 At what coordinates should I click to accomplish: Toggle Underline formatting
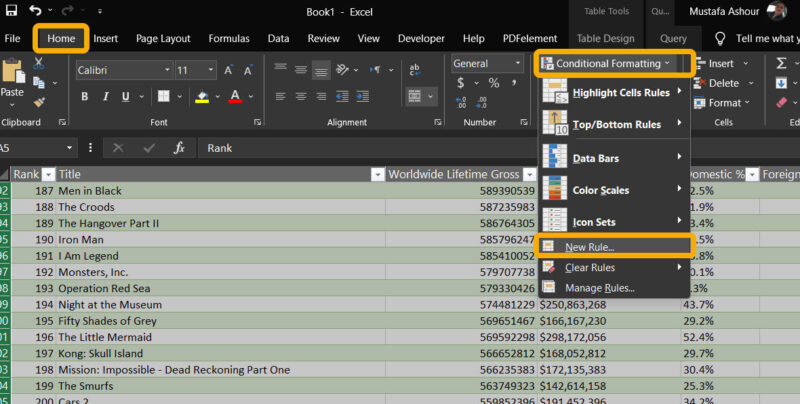[126, 96]
